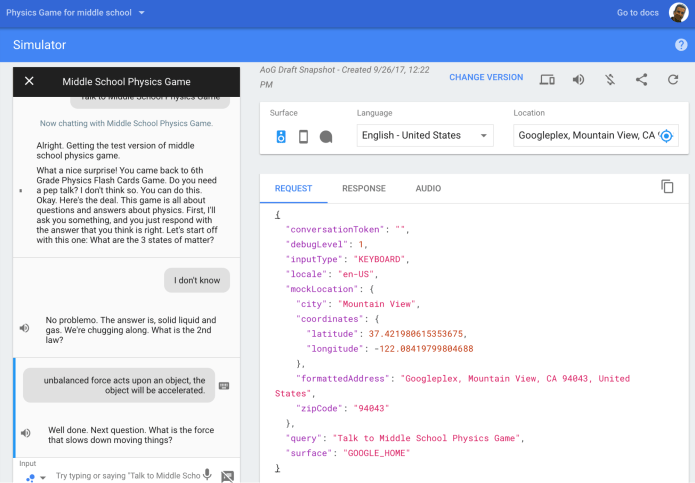Select the smart speaker surface icon
Image resolution: width=695 pixels, height=483 pixels.
point(281,137)
